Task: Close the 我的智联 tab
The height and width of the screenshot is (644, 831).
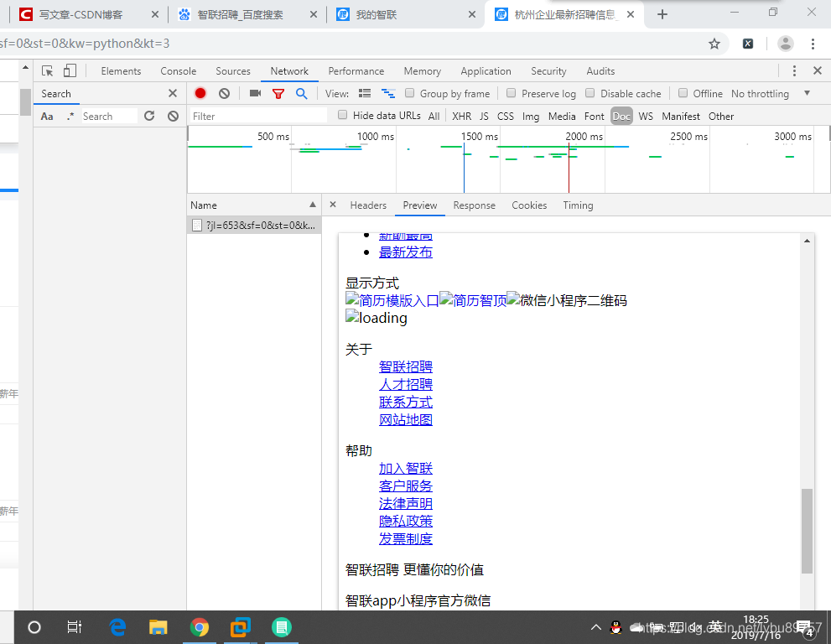Action: [471, 14]
